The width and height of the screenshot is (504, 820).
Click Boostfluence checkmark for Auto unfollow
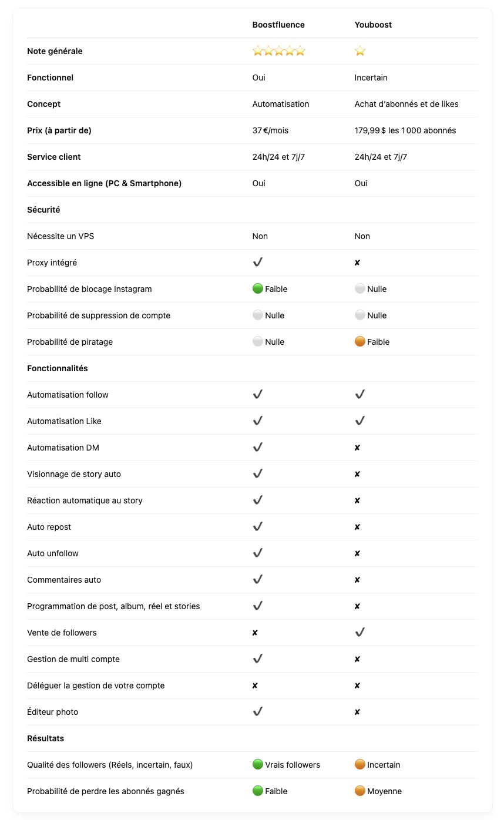(257, 553)
